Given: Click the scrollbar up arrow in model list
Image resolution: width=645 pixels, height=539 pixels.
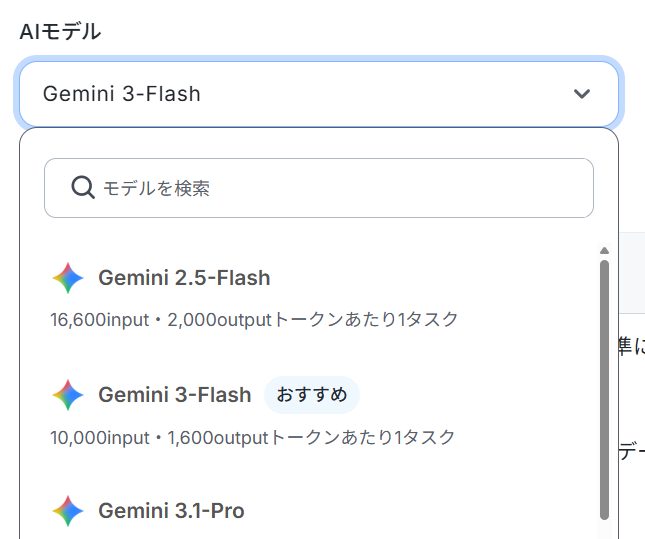Looking at the screenshot, I should [604, 251].
